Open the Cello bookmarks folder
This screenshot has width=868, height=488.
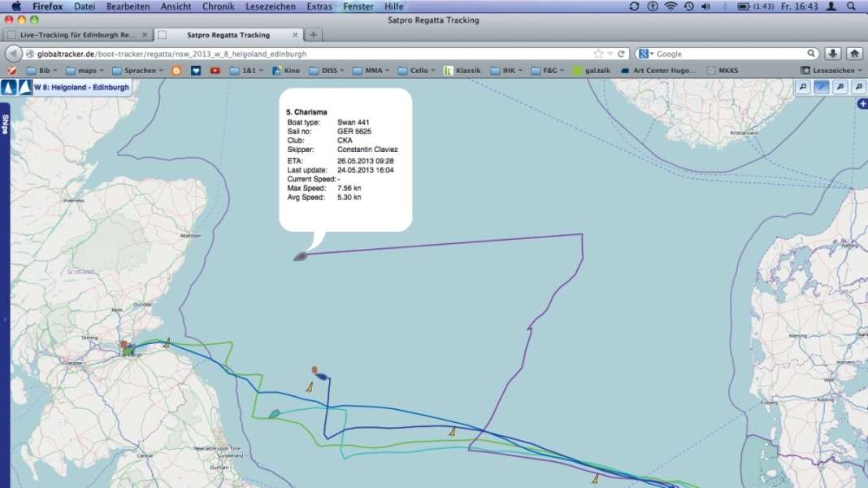tap(416, 70)
